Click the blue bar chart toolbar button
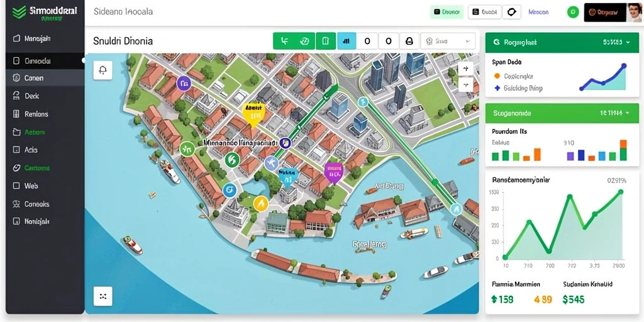Image resolution: width=644 pixels, height=322 pixels. (x=347, y=41)
